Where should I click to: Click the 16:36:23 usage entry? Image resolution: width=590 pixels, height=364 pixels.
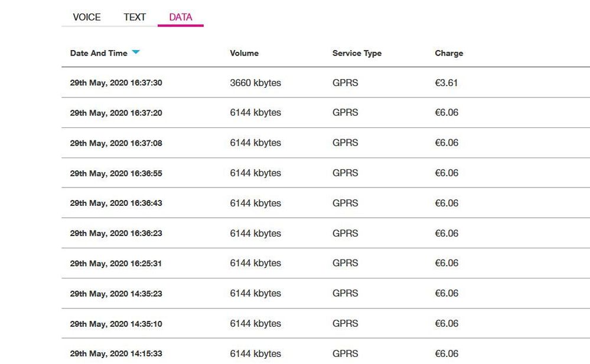pos(325,233)
